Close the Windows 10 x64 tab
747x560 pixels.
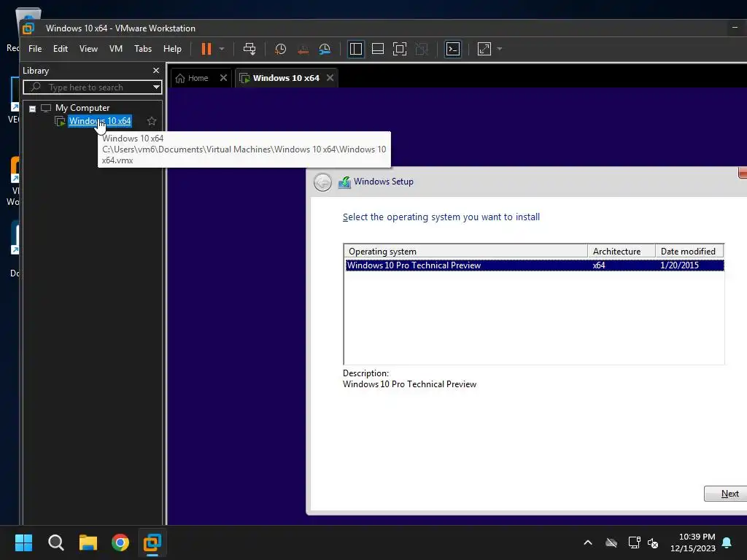[330, 77]
